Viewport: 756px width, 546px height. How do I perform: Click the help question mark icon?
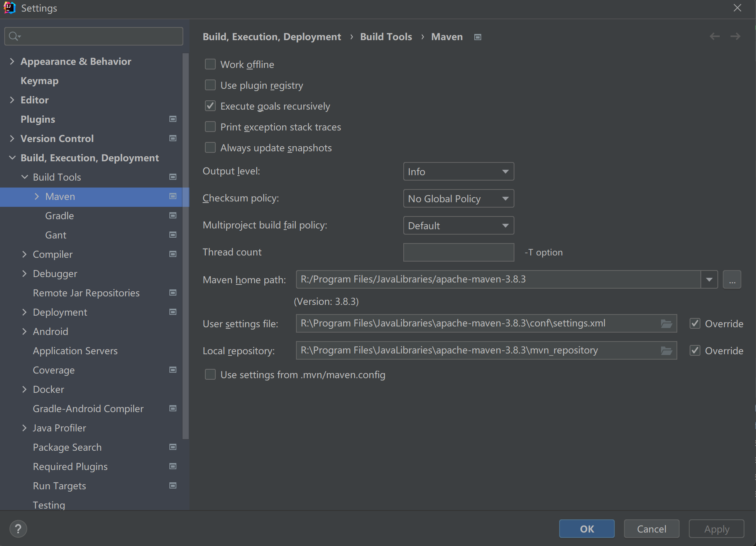pos(18,529)
